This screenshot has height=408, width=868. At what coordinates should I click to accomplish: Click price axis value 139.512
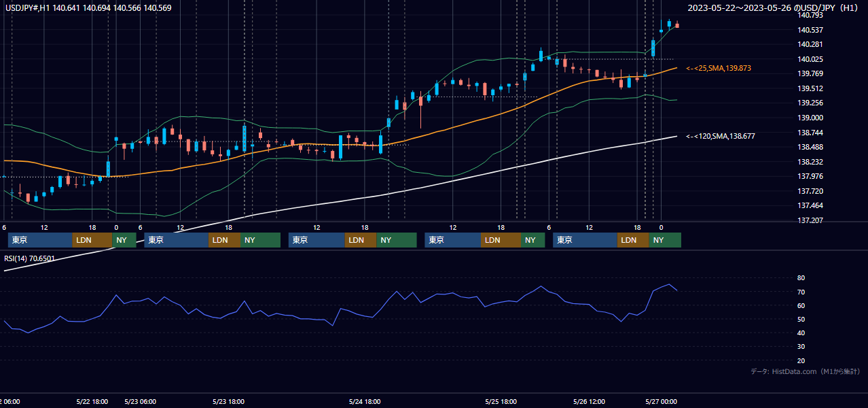click(809, 88)
